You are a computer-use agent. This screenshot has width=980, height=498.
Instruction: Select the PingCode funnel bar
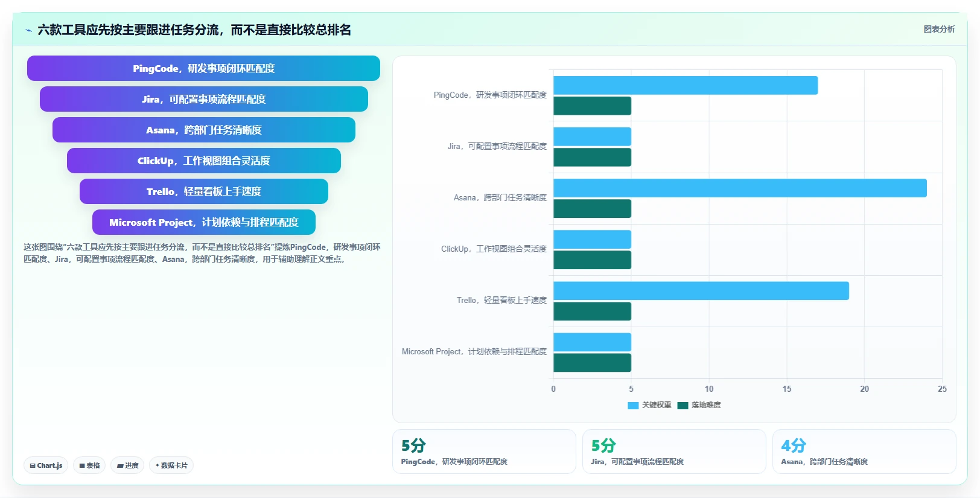pos(203,68)
